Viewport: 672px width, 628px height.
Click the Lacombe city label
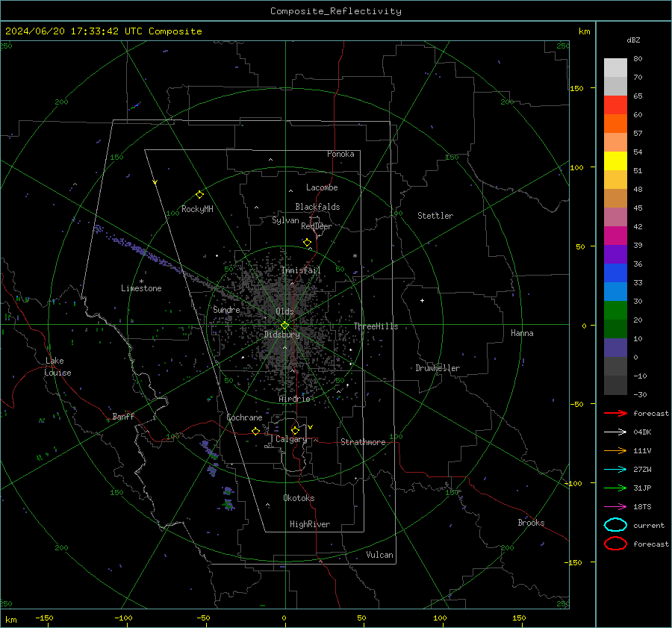[322, 187]
